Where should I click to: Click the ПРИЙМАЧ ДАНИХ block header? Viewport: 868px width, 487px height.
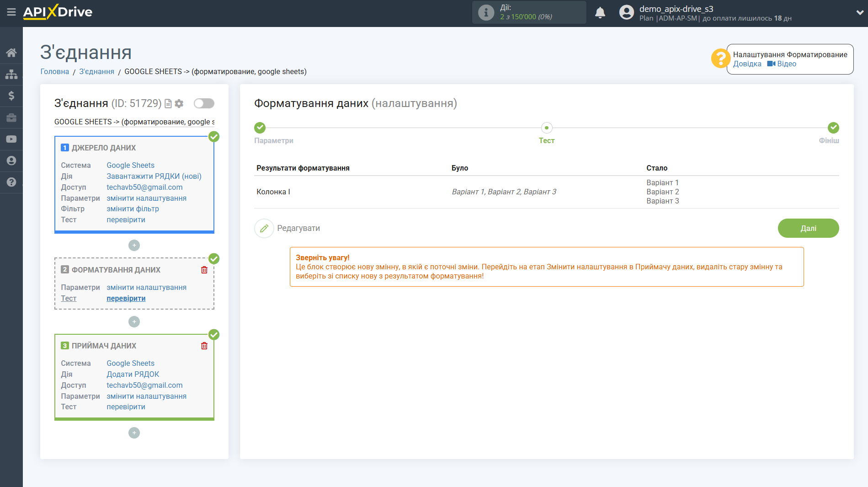coord(104,346)
